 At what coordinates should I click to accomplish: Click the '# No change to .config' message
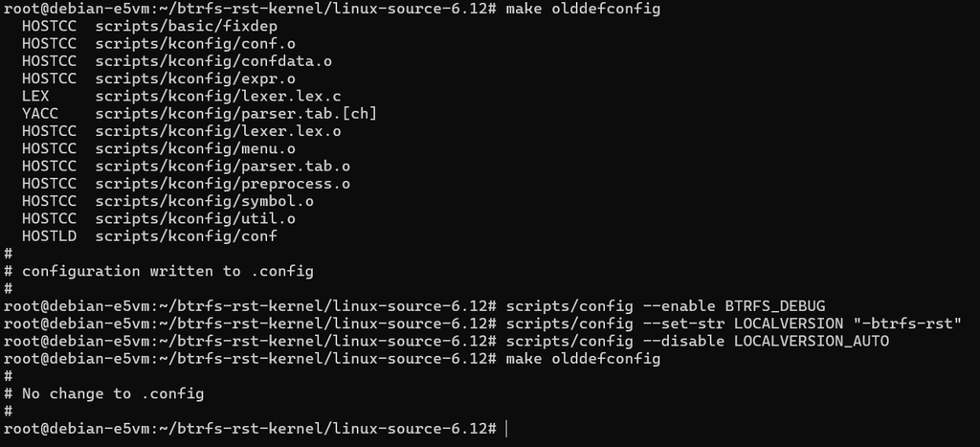(103, 393)
